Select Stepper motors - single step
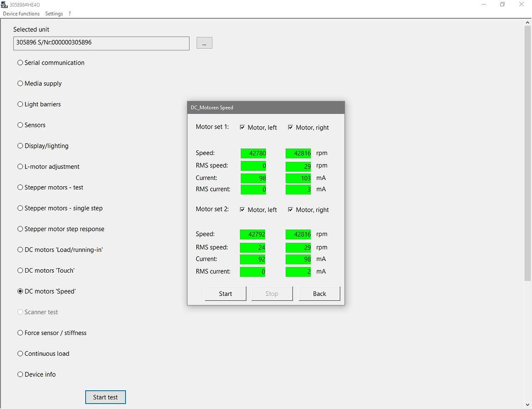The image size is (532, 409). tap(20, 208)
